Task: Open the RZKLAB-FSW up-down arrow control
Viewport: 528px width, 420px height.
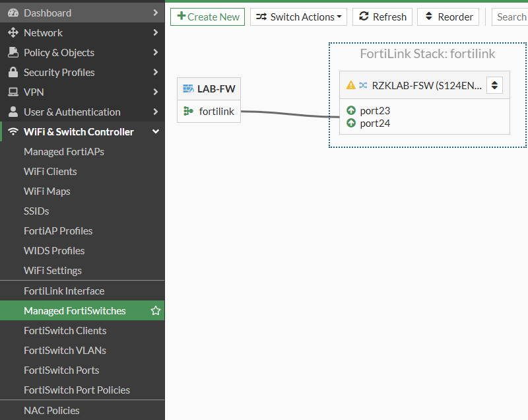Action: [494, 85]
